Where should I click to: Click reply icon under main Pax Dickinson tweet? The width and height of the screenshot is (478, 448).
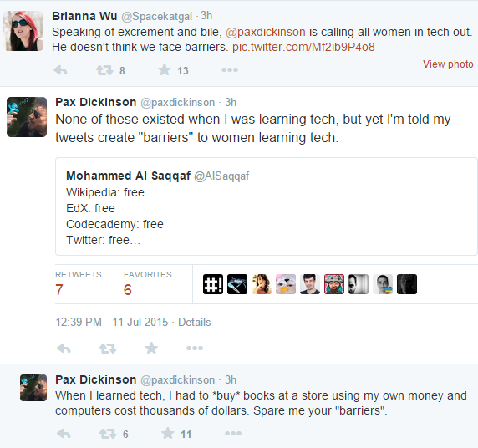pos(64,348)
